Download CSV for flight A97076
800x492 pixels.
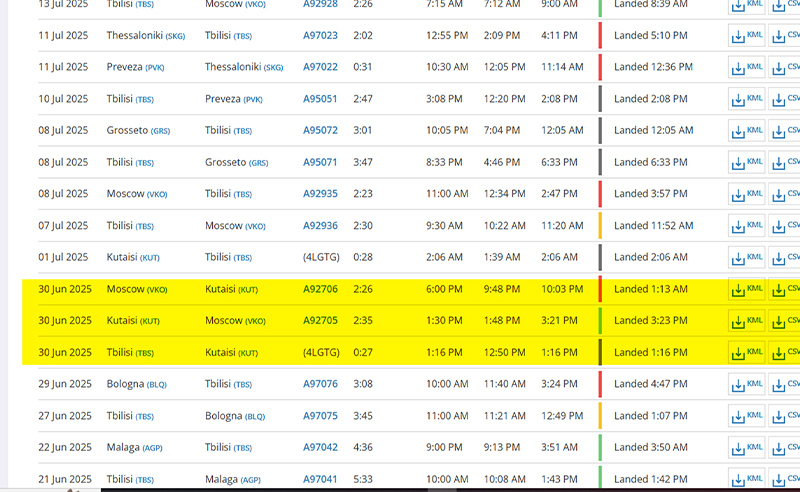785,385
